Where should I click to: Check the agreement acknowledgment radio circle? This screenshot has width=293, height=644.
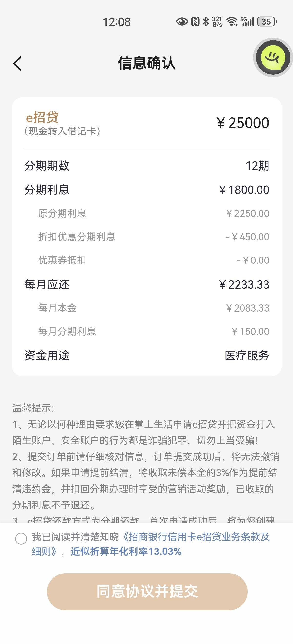click(21, 539)
